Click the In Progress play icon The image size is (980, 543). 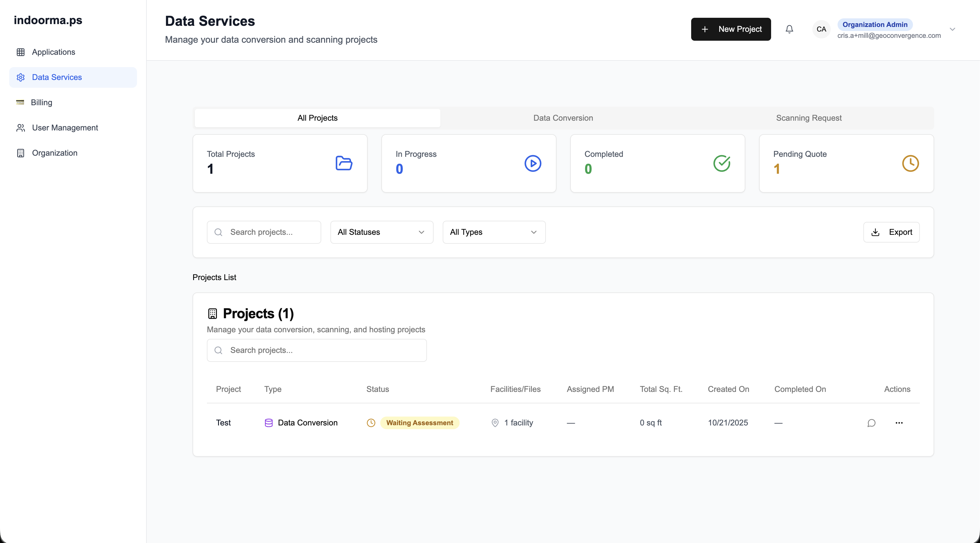(x=533, y=163)
